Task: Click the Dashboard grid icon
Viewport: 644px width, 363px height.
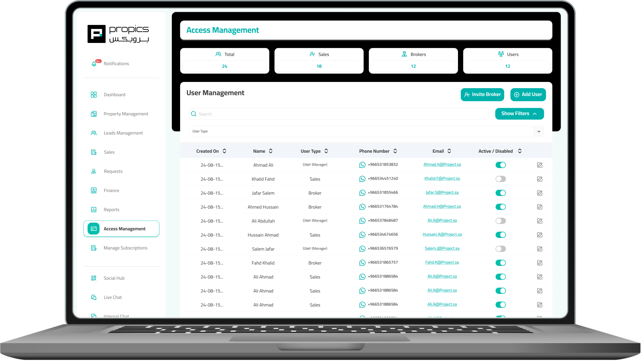Action: tap(94, 95)
